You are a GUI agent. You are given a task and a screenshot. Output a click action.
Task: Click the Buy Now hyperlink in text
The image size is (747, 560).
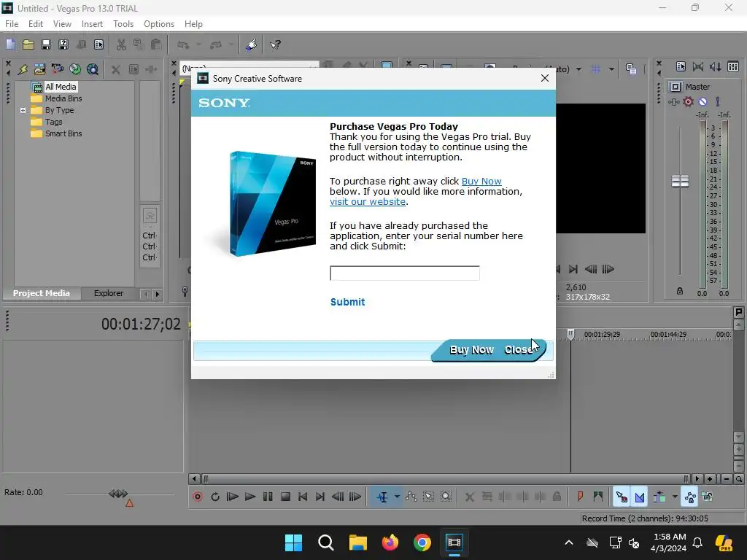click(481, 182)
